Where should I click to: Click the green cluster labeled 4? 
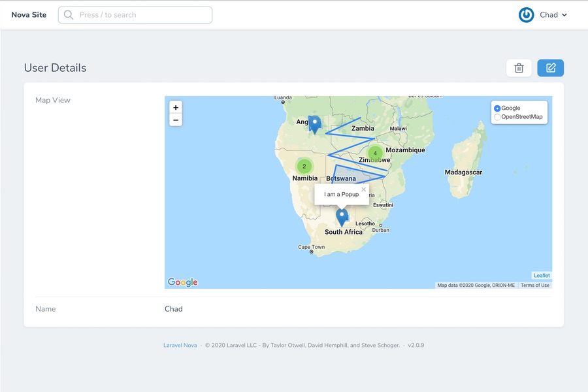375,153
